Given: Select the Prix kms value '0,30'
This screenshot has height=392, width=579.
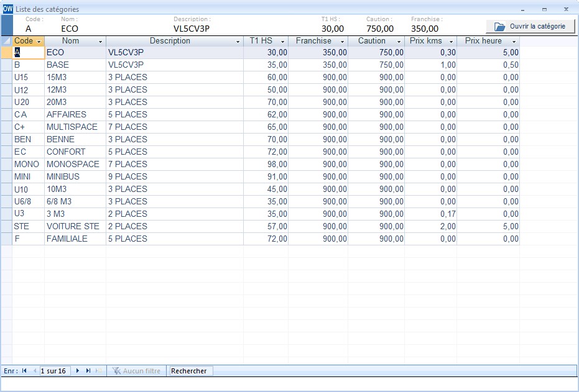Looking at the screenshot, I should [431, 52].
